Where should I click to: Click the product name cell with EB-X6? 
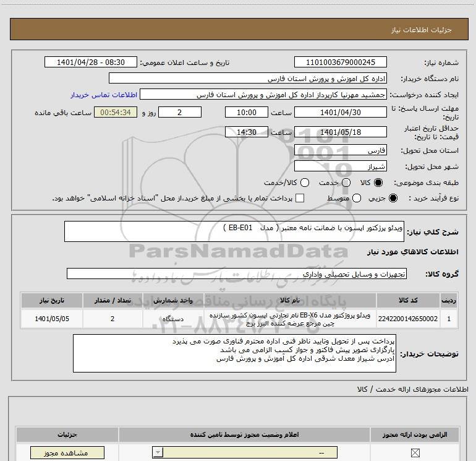(290, 319)
